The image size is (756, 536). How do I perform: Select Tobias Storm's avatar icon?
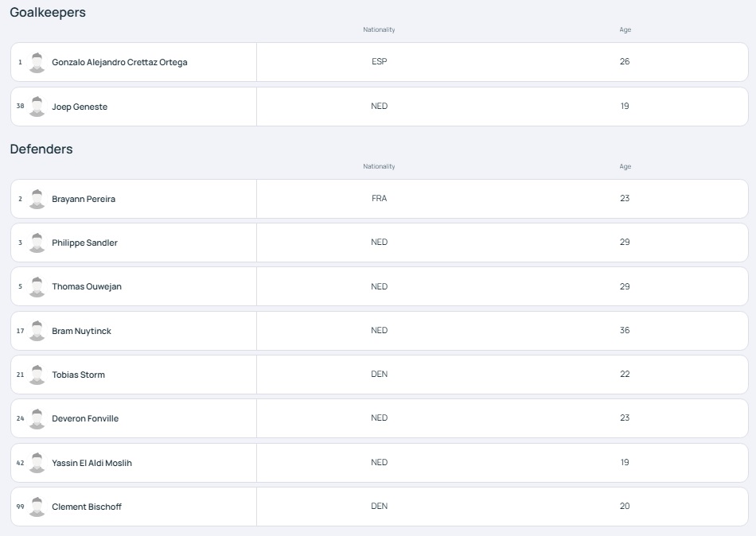[37, 375]
